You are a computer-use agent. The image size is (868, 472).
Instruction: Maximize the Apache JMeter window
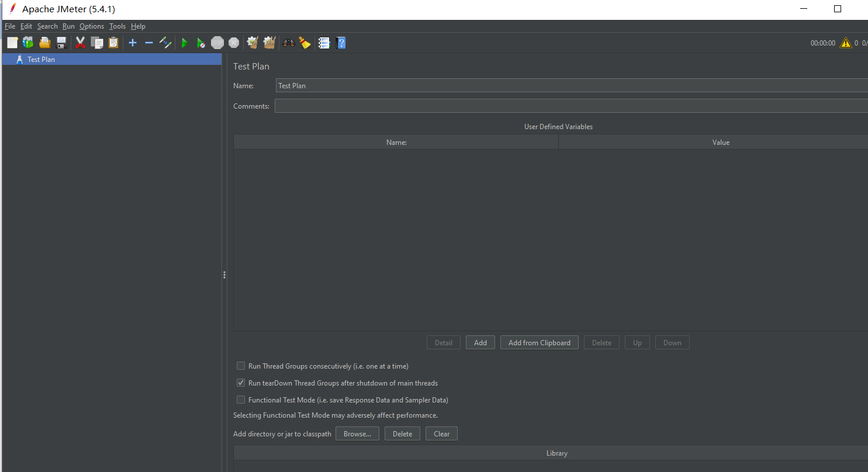tap(837, 9)
